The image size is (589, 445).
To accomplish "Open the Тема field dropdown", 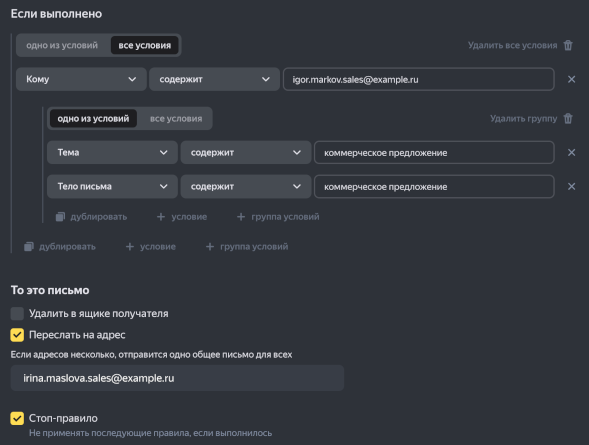I will (x=112, y=152).
